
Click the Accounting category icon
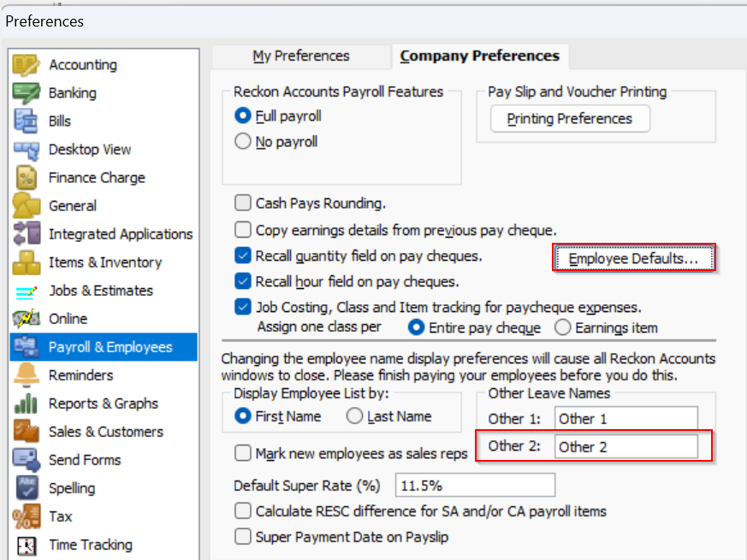(27, 65)
